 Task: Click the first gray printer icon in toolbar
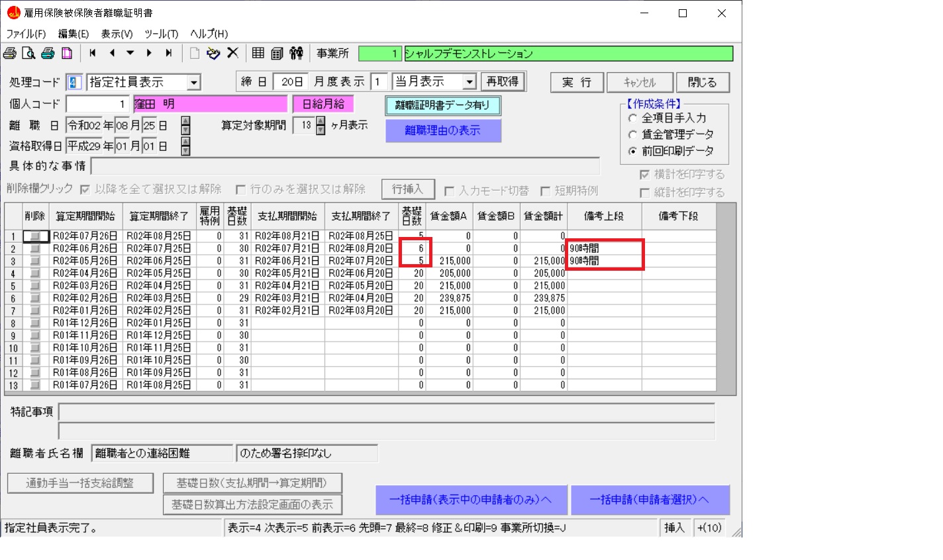[10, 54]
